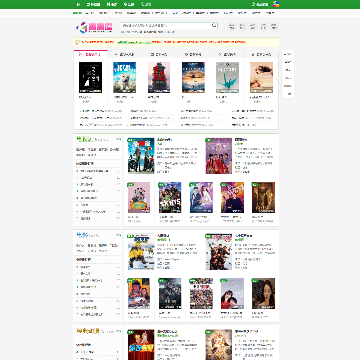
Task: Click the lightbulb icon in yellow notice bar
Action: 77,42
